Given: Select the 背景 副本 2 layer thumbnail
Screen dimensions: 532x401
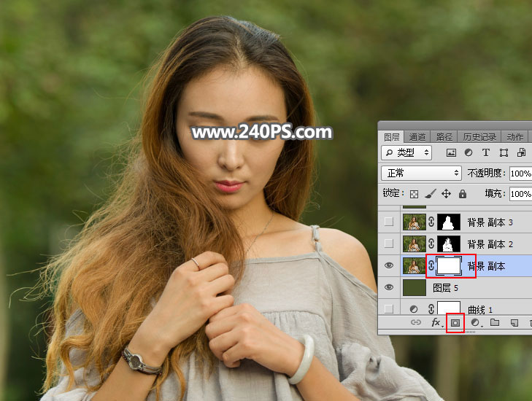Looking at the screenshot, I should pyautogui.click(x=415, y=244).
